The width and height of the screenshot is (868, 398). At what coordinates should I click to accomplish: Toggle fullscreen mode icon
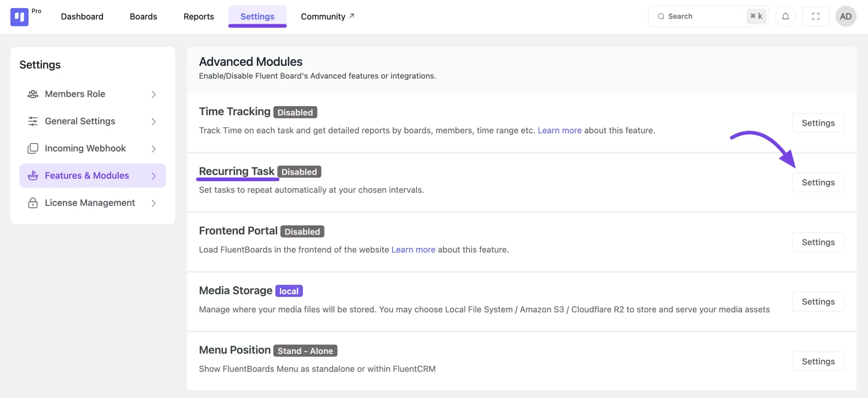(x=815, y=16)
